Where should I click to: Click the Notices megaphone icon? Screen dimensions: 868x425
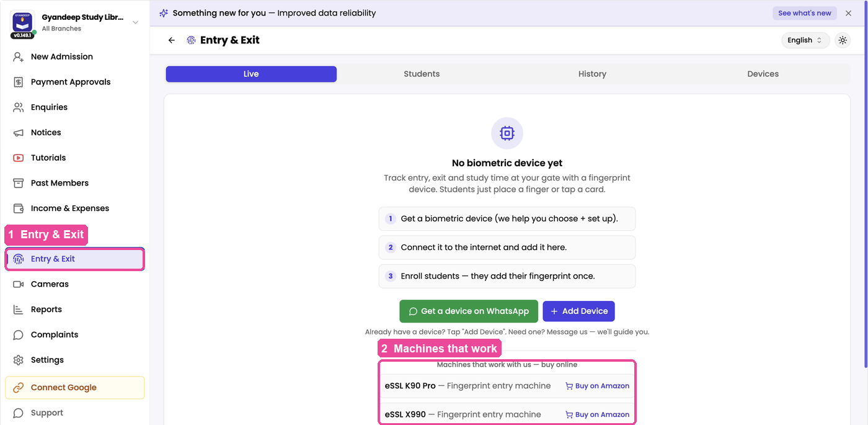[x=19, y=133]
